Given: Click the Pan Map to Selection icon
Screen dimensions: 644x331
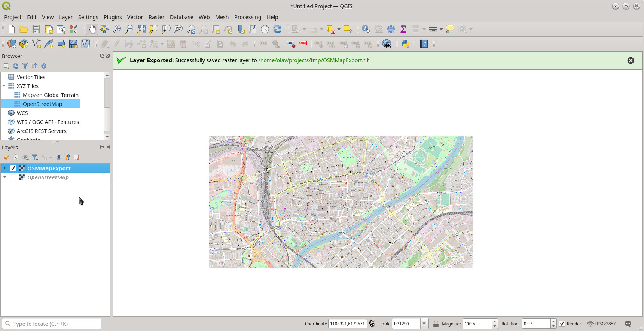Looking at the screenshot, I should point(104,29).
